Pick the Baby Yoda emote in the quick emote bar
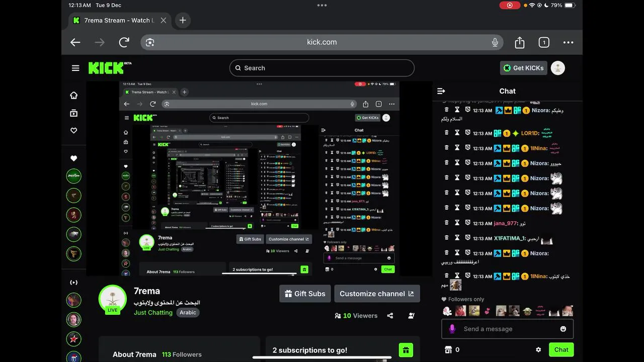 point(527,311)
